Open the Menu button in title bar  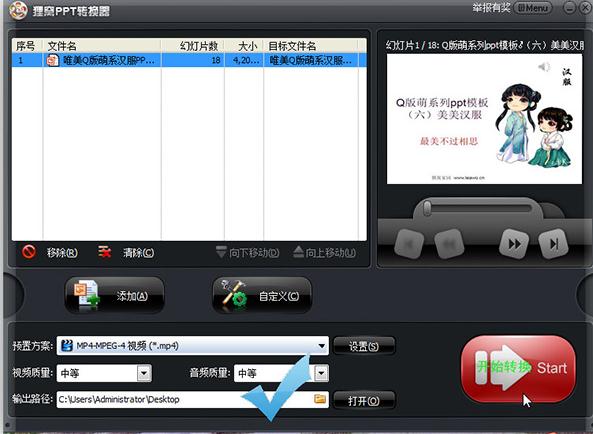[533, 8]
